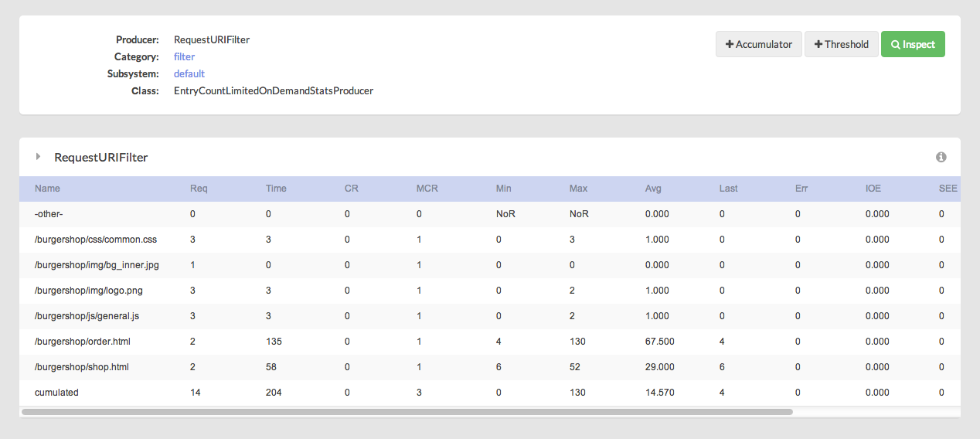Add a Threshold
The width and height of the screenshot is (980, 439).
842,44
